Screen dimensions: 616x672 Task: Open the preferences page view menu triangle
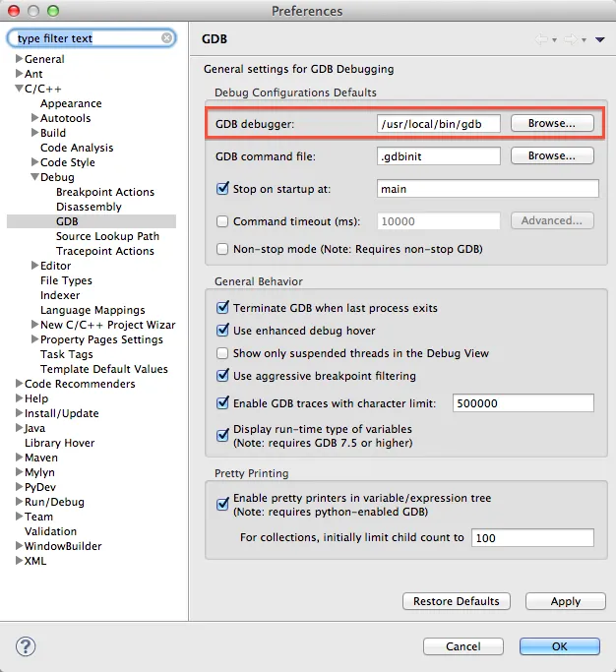click(x=600, y=40)
